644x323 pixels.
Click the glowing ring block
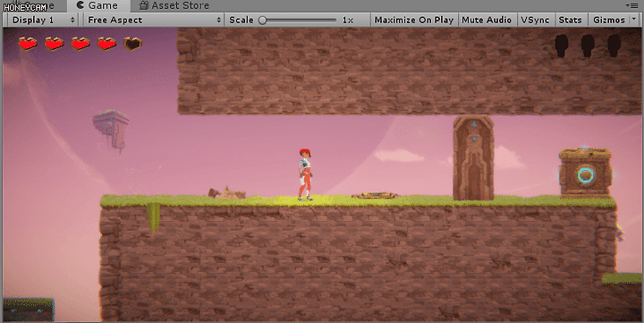coord(585,174)
